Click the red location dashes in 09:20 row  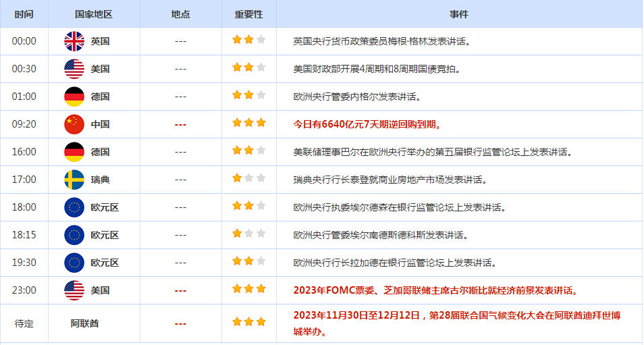(181, 125)
